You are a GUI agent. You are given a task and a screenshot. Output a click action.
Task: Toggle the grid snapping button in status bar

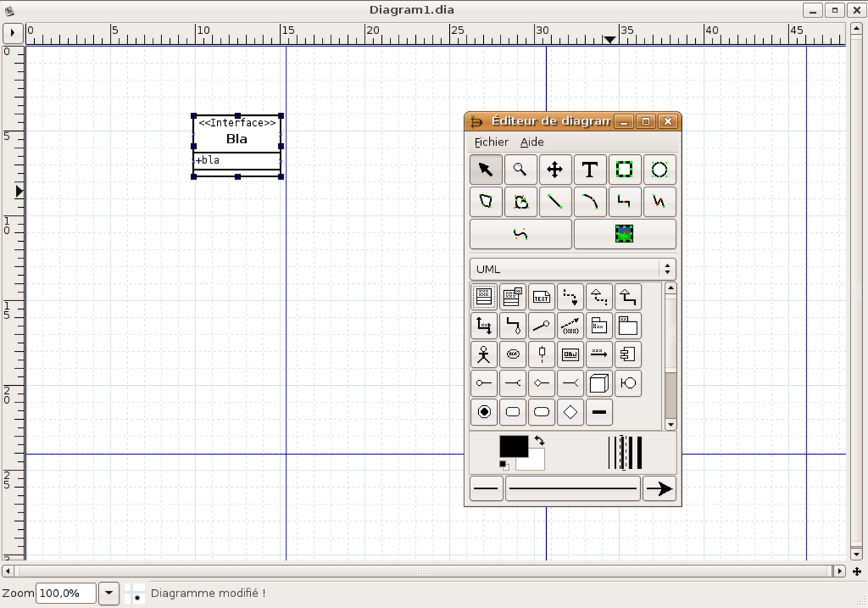pyautogui.click(x=135, y=593)
